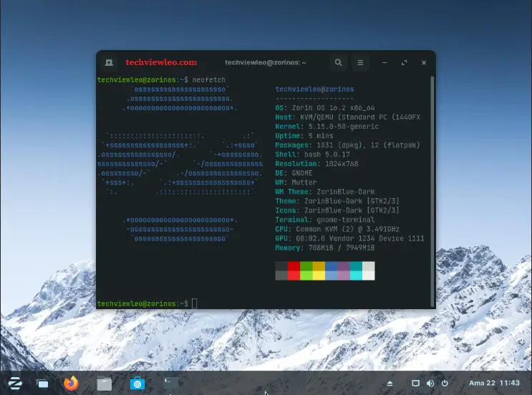This screenshot has width=532, height=395.
Task: Click the bottom terminal prompt cursor
Action: [195, 303]
